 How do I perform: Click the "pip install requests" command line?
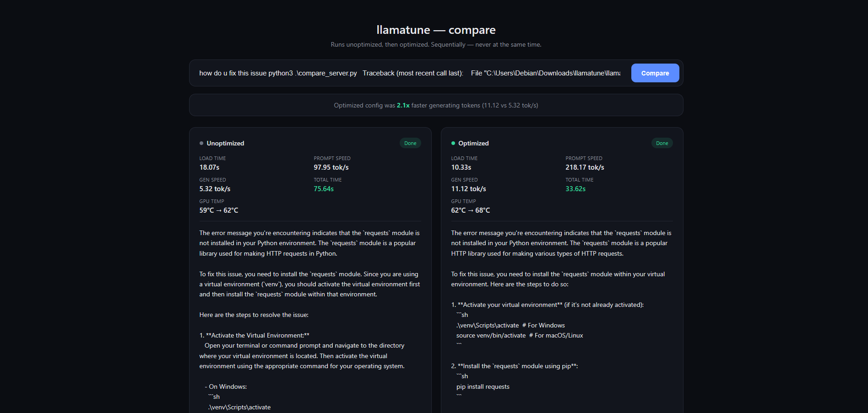(483, 386)
